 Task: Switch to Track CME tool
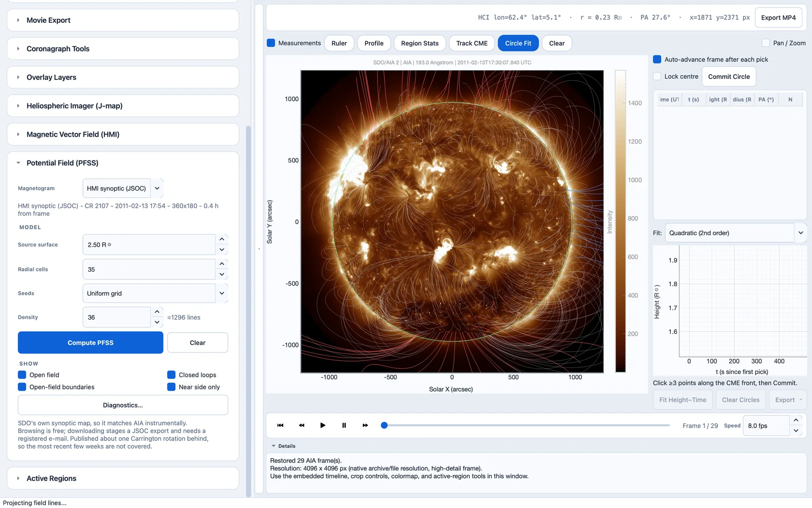(x=472, y=43)
